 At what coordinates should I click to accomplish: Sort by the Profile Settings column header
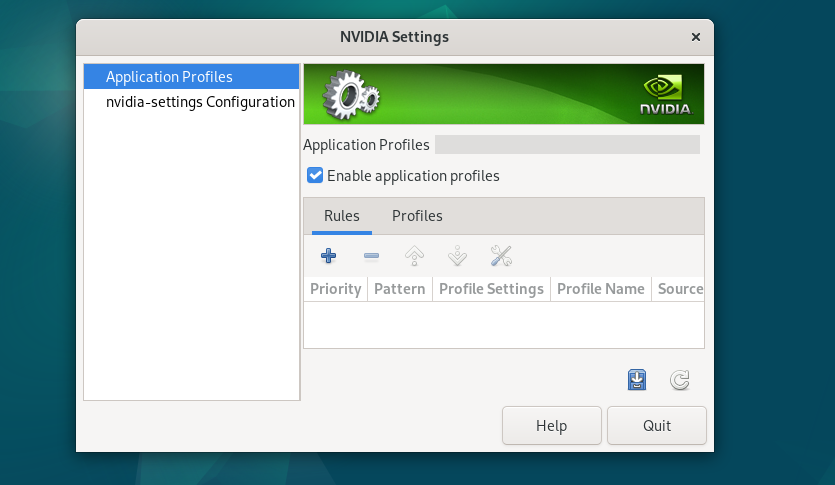click(x=492, y=289)
